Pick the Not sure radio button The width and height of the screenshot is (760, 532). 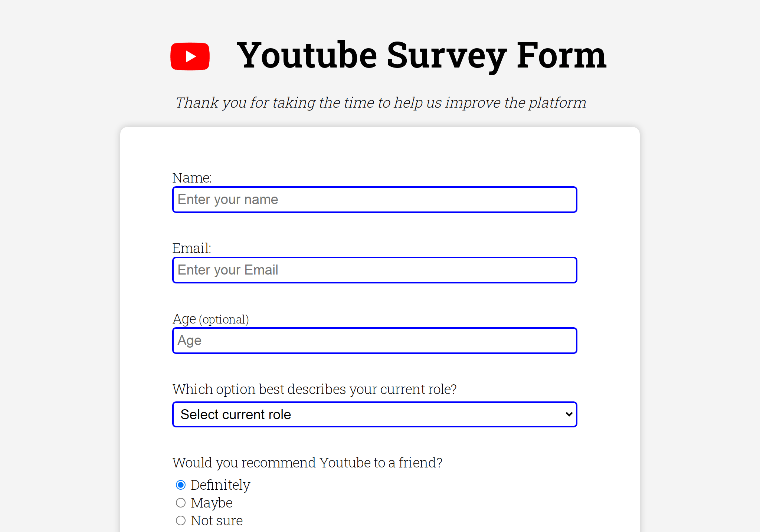click(181, 520)
